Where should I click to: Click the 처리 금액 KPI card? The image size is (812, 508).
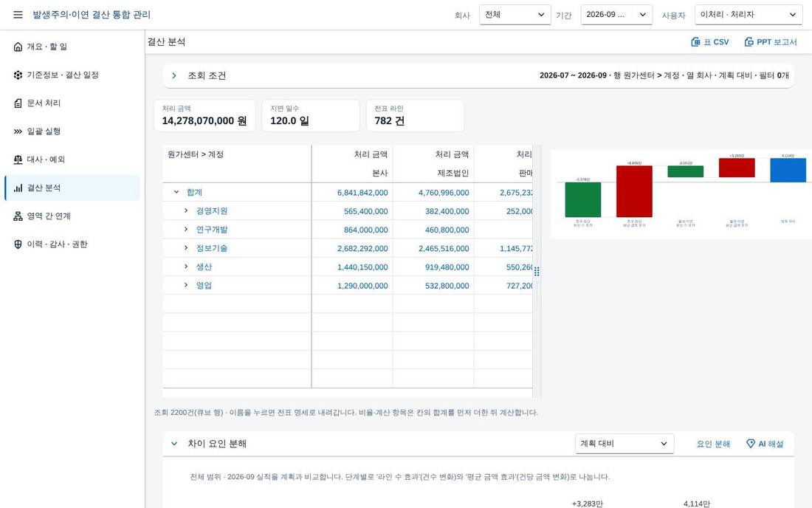(204, 115)
